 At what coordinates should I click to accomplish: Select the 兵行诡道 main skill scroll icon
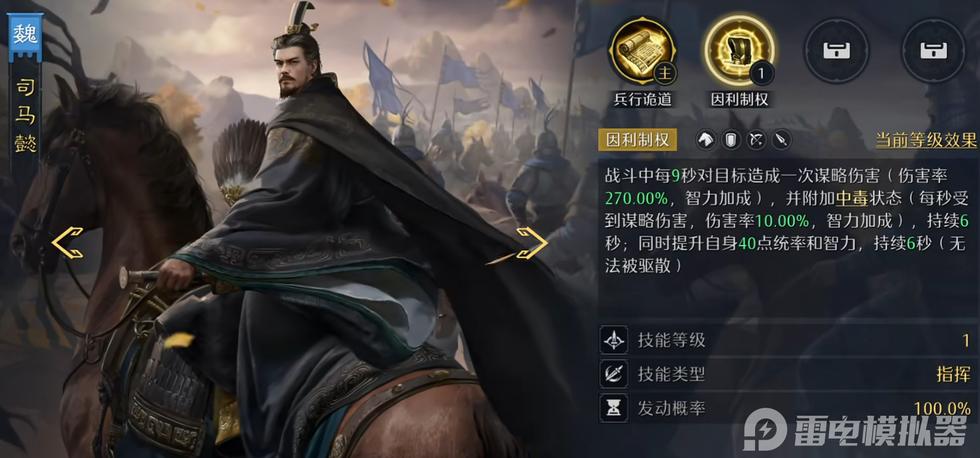642,51
